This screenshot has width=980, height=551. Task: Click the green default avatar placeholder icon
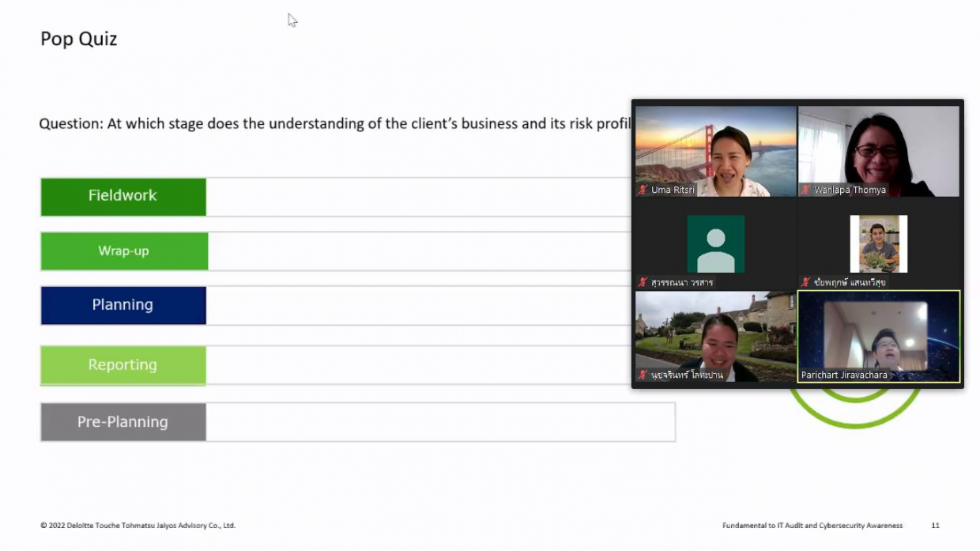coord(715,244)
